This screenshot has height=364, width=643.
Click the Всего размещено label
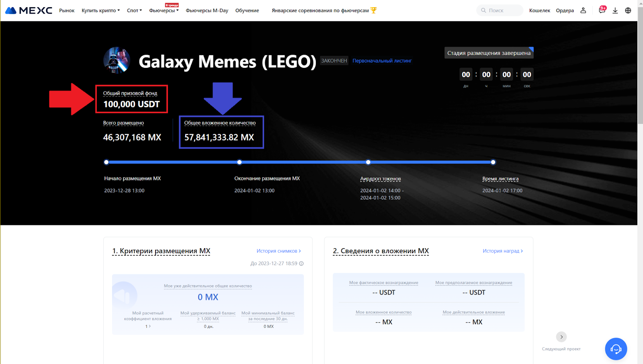pyautogui.click(x=123, y=123)
